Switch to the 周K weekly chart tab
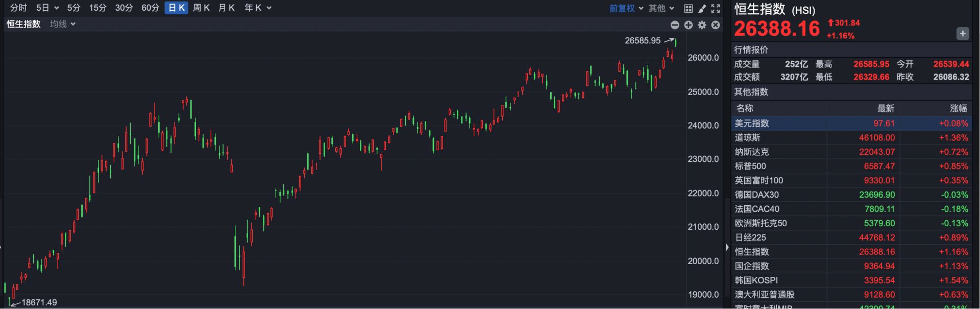 pos(201,8)
